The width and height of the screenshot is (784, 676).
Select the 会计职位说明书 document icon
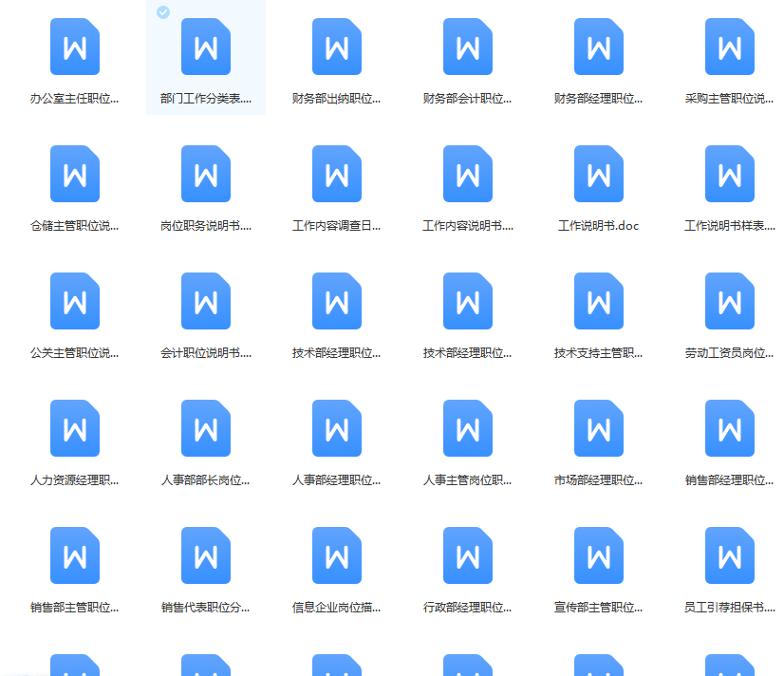pyautogui.click(x=206, y=301)
